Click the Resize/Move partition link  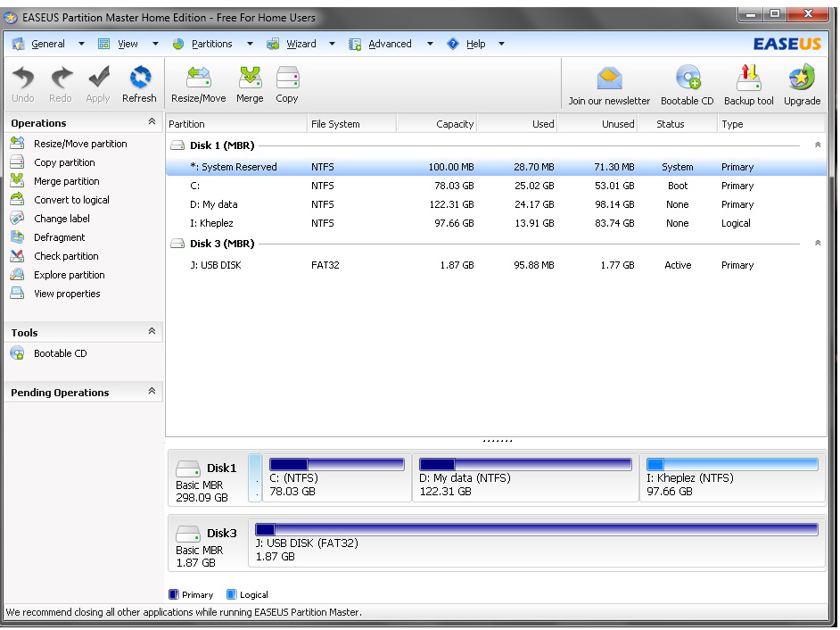click(x=80, y=144)
